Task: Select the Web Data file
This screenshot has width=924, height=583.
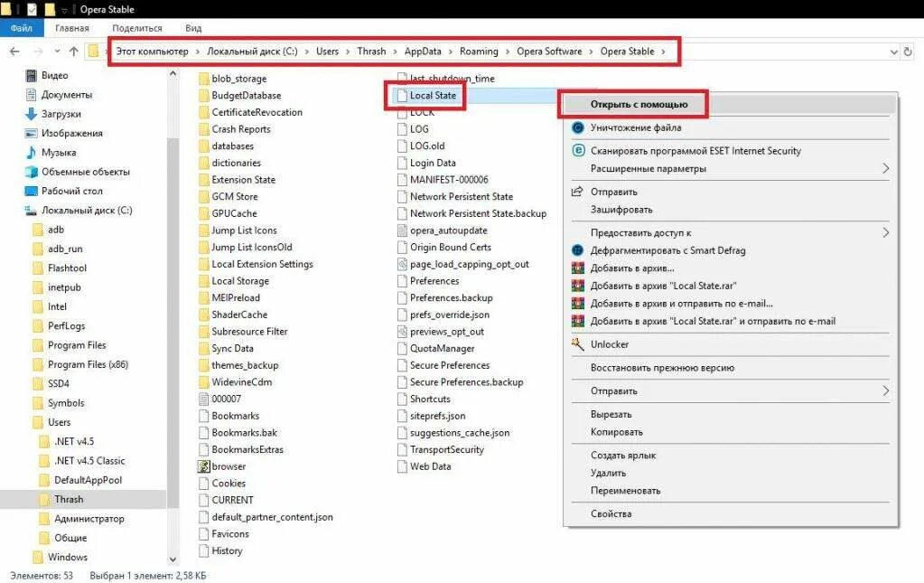Action: click(430, 466)
